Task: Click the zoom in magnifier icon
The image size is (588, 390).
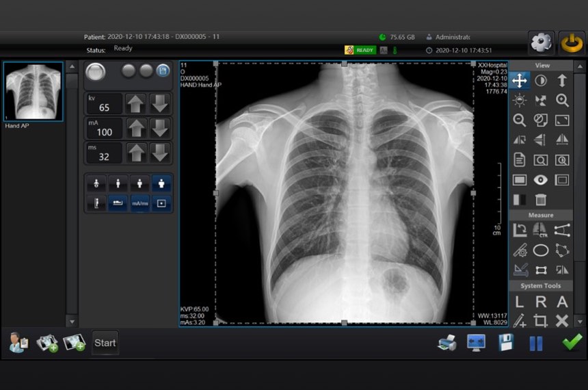Action: pos(562,101)
